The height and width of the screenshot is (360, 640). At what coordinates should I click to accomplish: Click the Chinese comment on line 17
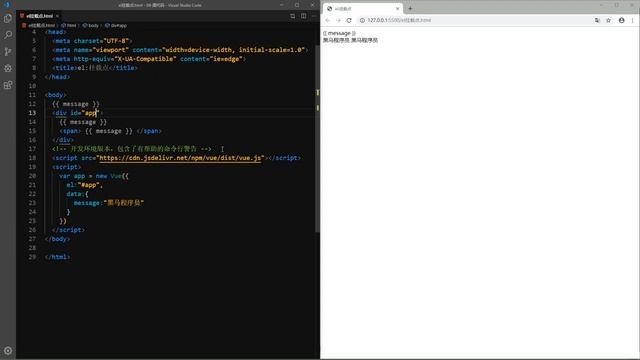click(x=132, y=149)
